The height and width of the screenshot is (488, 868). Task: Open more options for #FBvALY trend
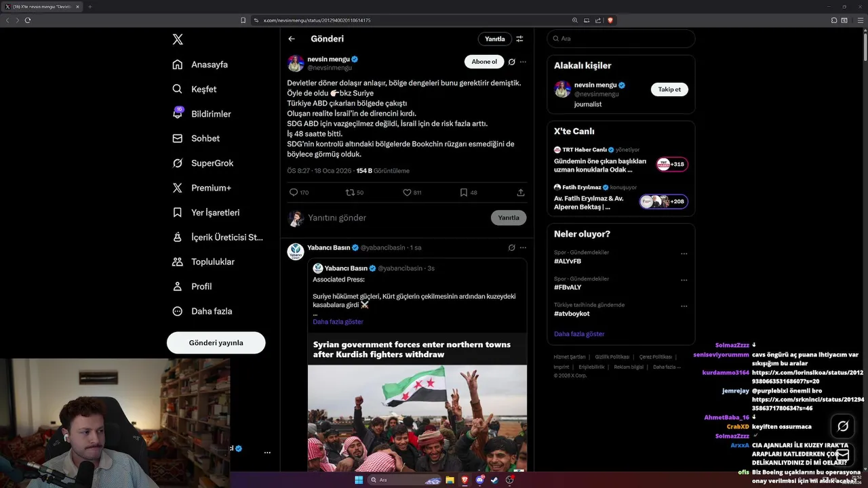point(684,280)
